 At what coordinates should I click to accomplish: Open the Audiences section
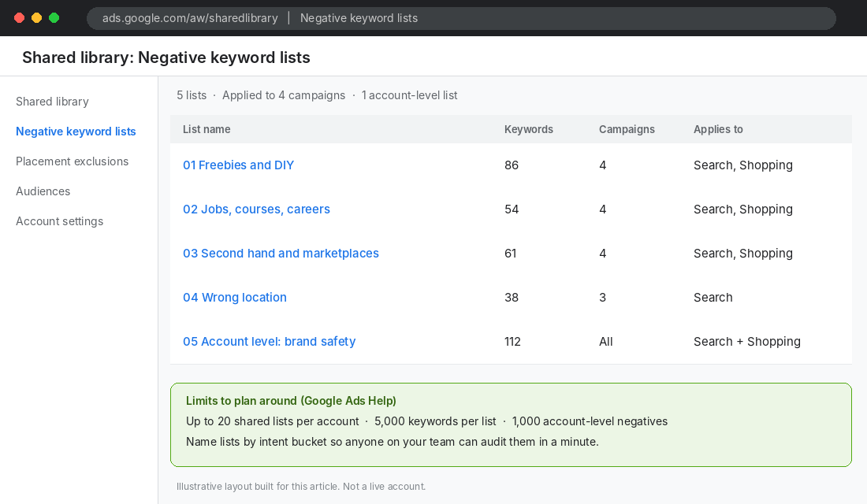pos(43,191)
